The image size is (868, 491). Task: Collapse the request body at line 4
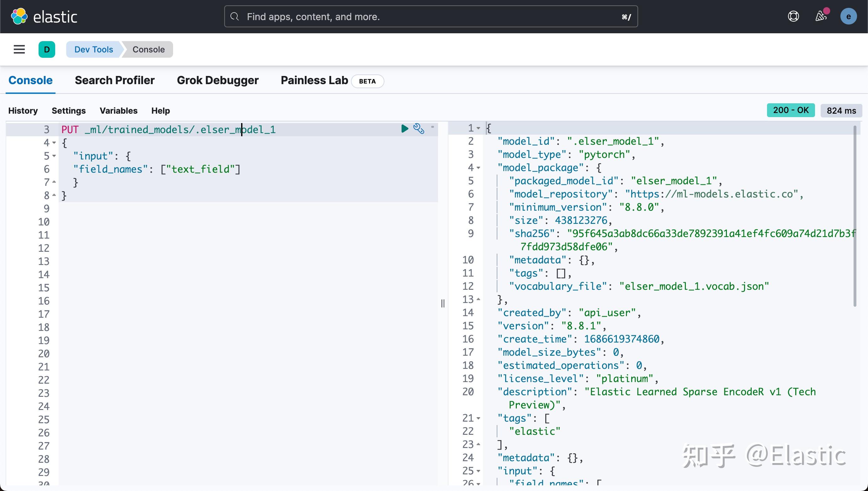coord(54,143)
